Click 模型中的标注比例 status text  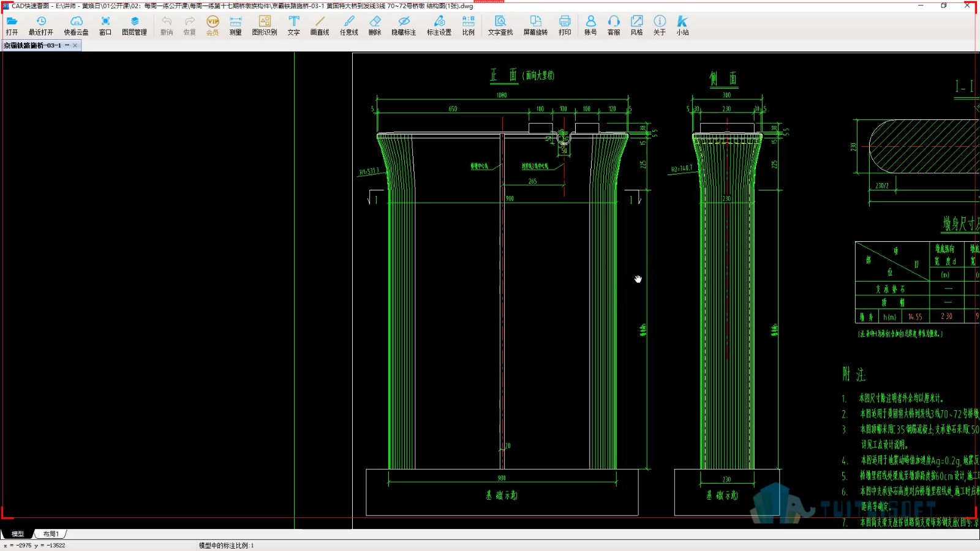[226, 545]
